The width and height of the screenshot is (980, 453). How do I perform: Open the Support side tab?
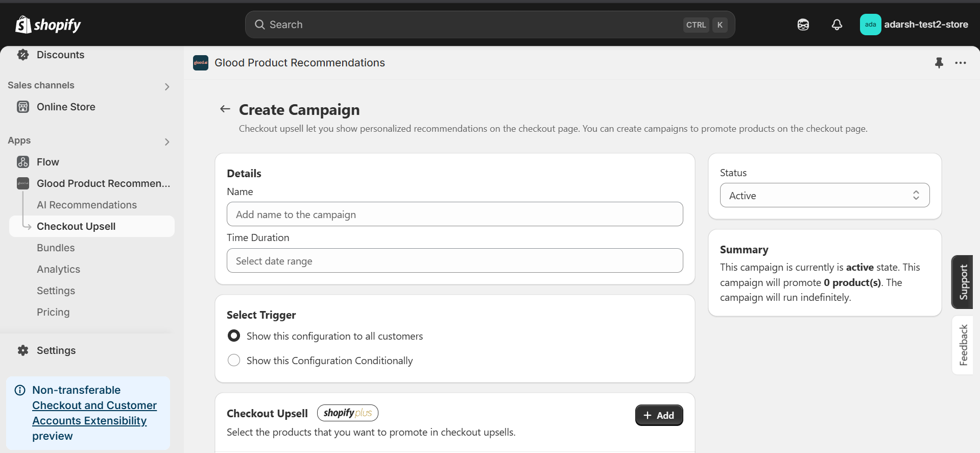(963, 282)
